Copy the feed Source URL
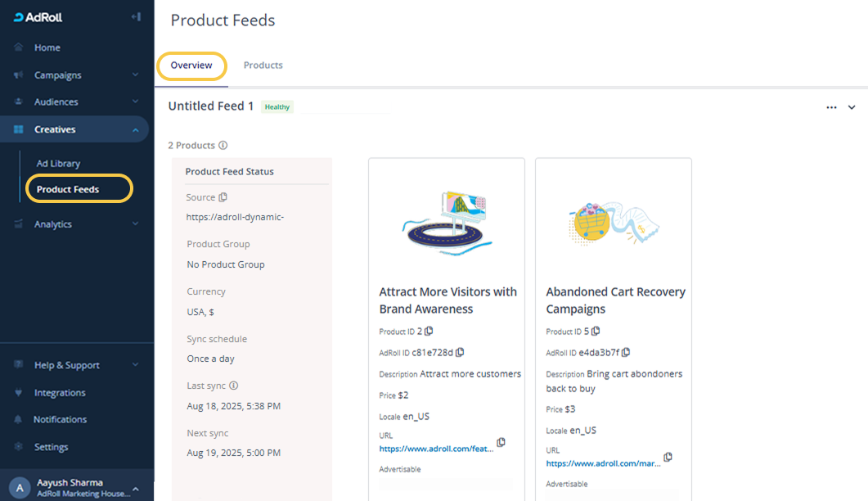The image size is (868, 501). tap(223, 197)
